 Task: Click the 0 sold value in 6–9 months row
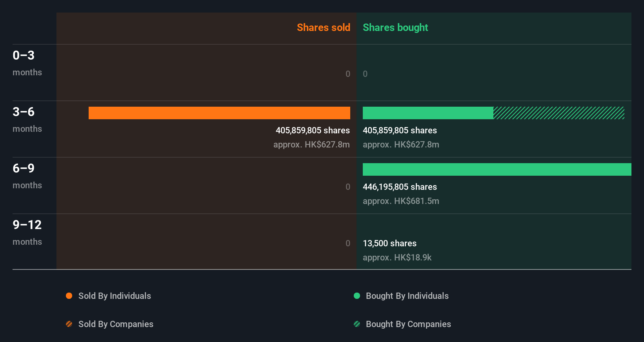pyautogui.click(x=348, y=187)
